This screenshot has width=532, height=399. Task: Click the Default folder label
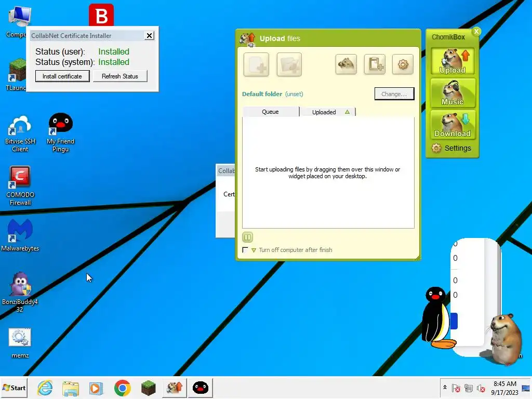click(x=262, y=94)
